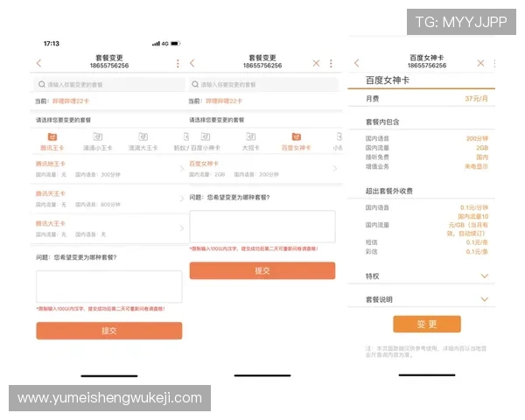Tap the chevron on the 腾讯大王卡 row
This screenshot has height=420, width=525.
tap(182, 228)
